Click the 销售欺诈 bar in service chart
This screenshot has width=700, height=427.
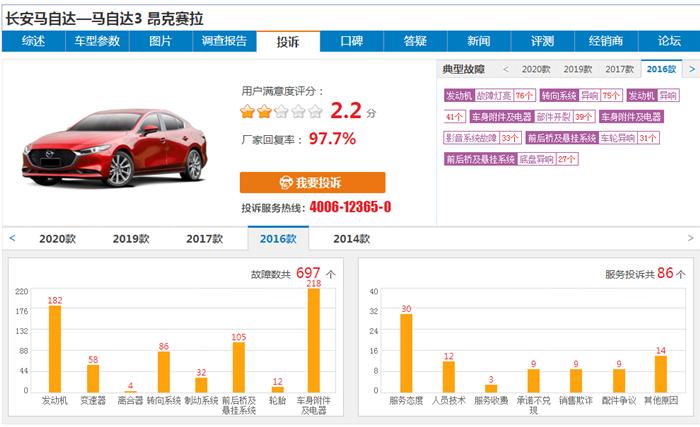(576, 381)
